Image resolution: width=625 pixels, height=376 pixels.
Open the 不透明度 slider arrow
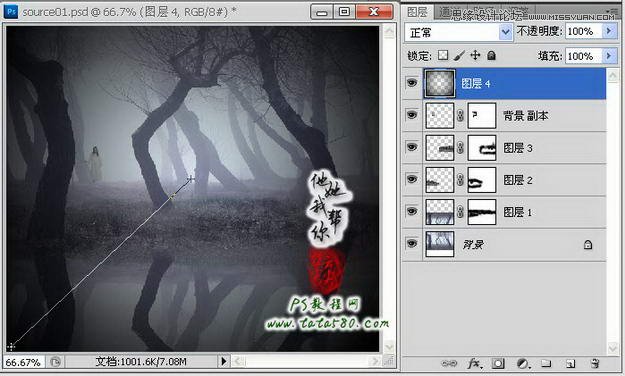coord(609,31)
